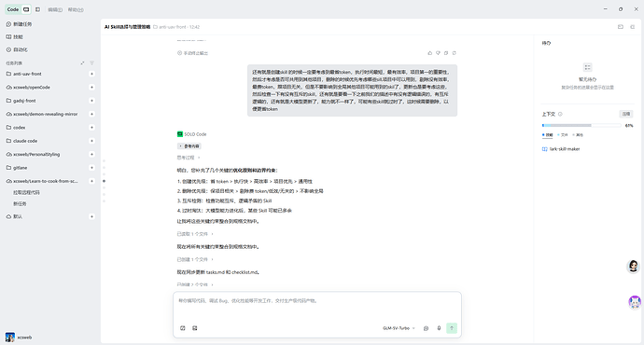Image resolution: width=644 pixels, height=345 pixels.
Task: Add a task to anti-uav-front
Action: tap(92, 74)
